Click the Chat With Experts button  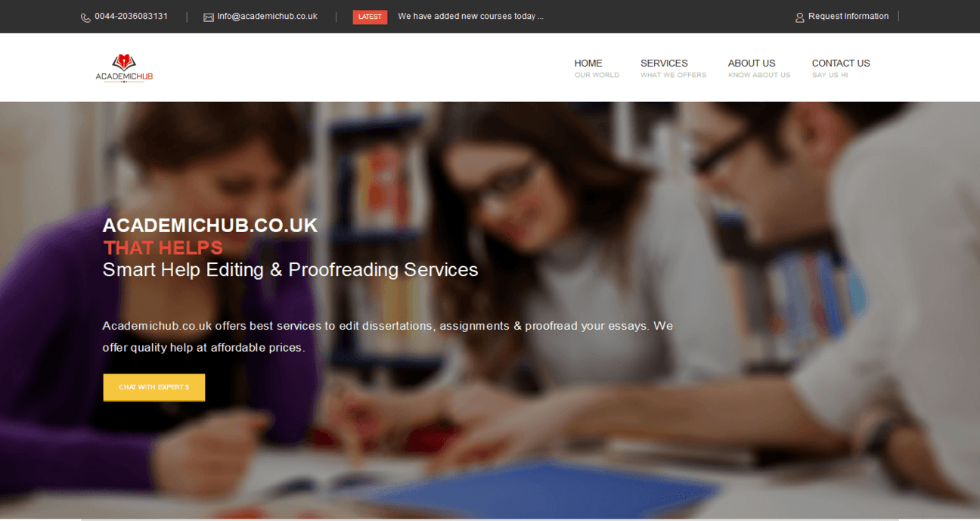[154, 387]
